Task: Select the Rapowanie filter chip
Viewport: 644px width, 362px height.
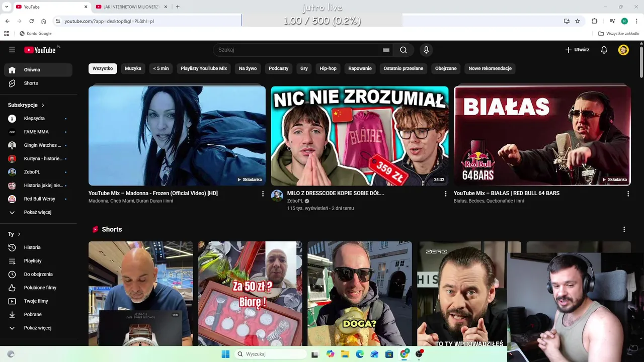Action: click(360, 68)
